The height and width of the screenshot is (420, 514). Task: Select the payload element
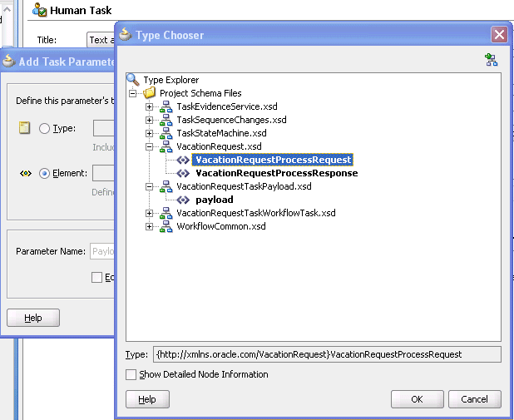215,200
